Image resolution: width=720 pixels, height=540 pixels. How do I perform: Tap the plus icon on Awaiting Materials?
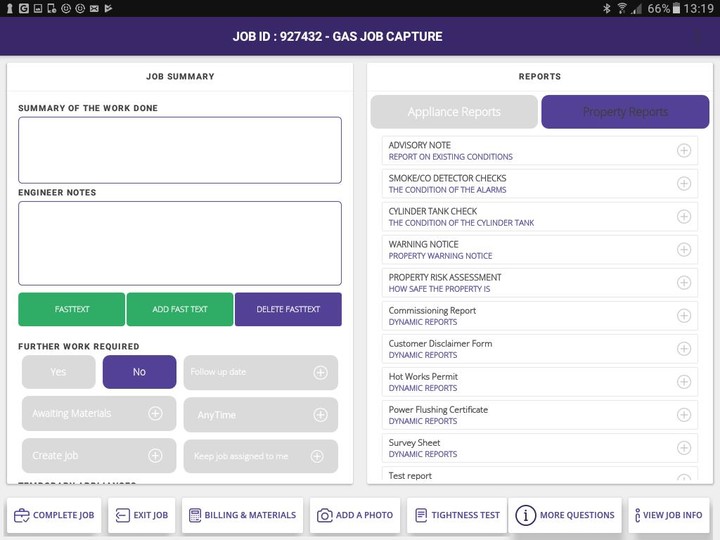pyautogui.click(x=155, y=414)
